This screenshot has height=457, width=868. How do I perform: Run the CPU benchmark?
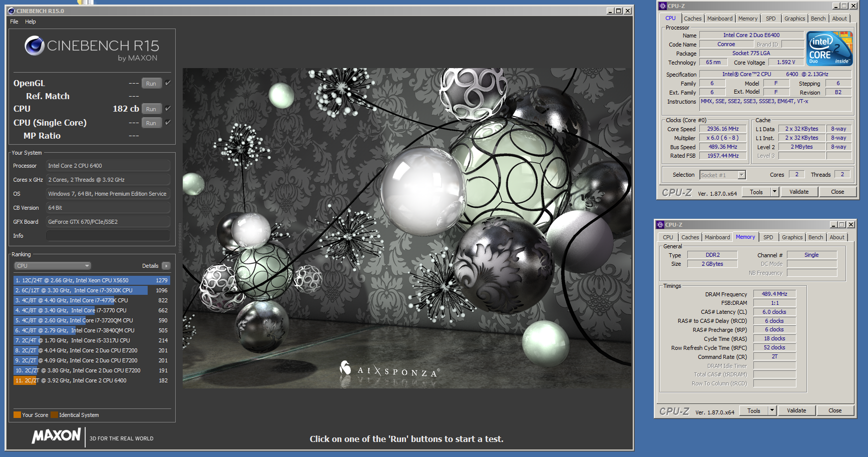[x=151, y=109]
